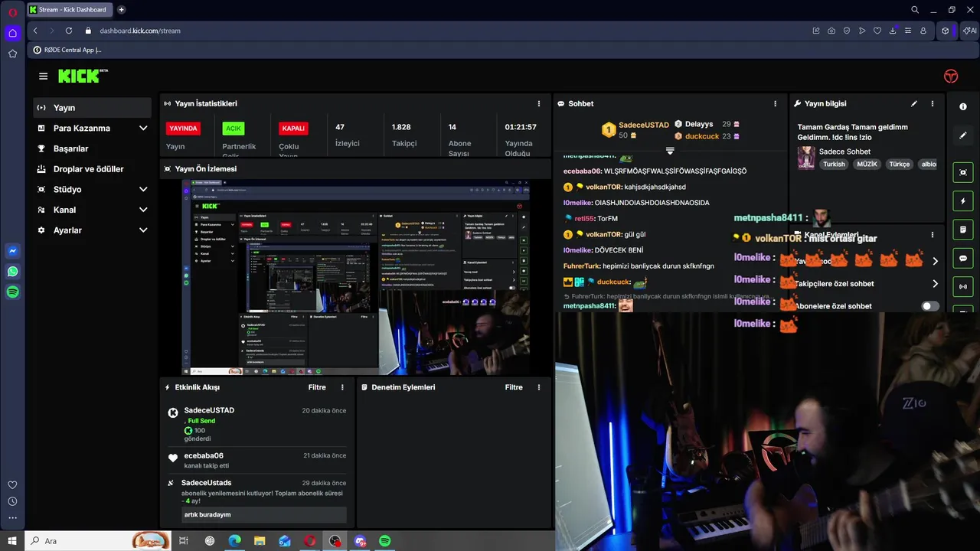Image resolution: width=980 pixels, height=551 pixels.
Task: Open Denetim Eylemleri three-dot menu
Action: pyautogui.click(x=539, y=387)
